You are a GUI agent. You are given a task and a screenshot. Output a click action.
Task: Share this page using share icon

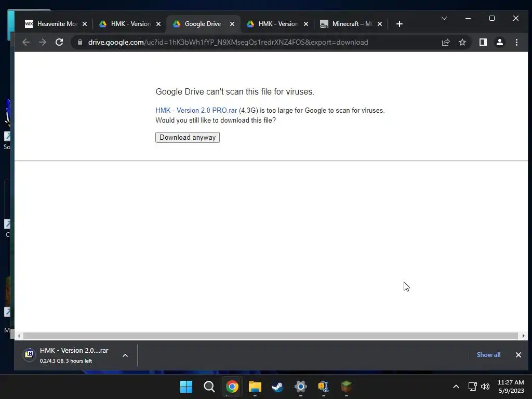(445, 42)
